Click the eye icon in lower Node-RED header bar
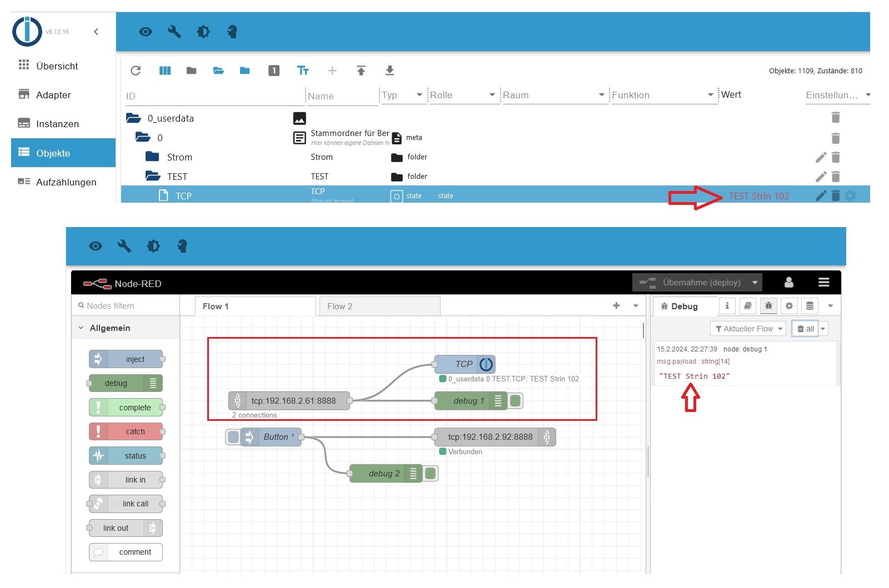The height and width of the screenshot is (588, 889). tap(96, 246)
